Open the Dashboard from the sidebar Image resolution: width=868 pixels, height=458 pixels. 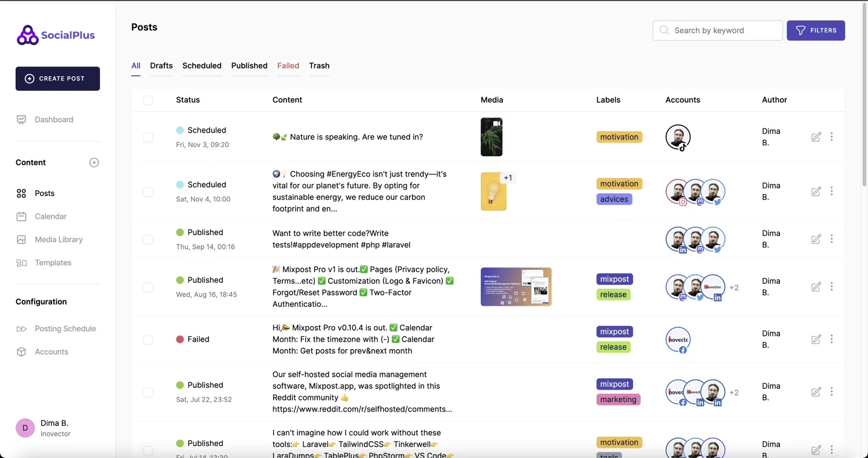click(x=54, y=119)
